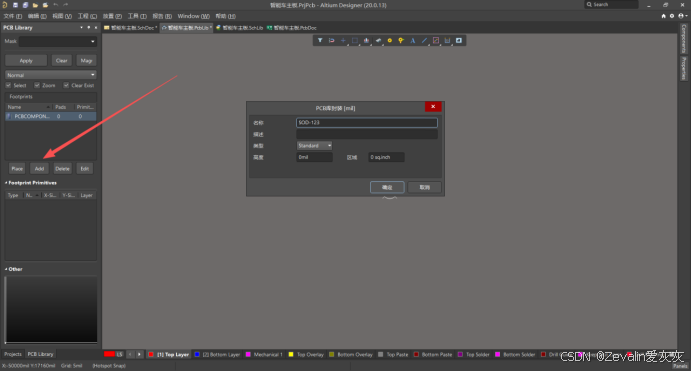Image resolution: width=692 pixels, height=371 pixels.
Task: Click the description input field in dialog
Action: click(367, 134)
